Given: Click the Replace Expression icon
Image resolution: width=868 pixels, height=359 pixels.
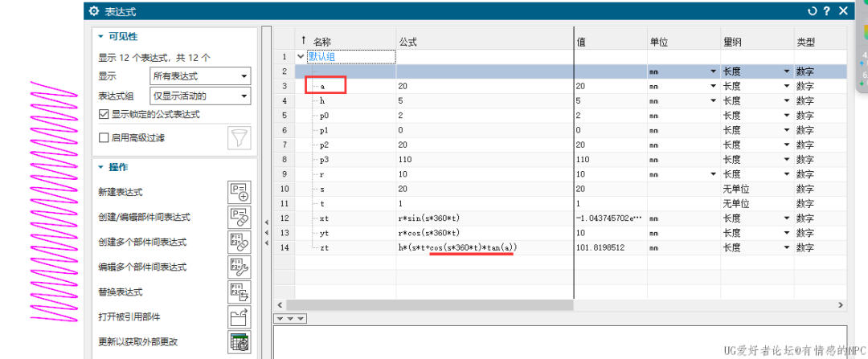Looking at the screenshot, I should [x=240, y=292].
